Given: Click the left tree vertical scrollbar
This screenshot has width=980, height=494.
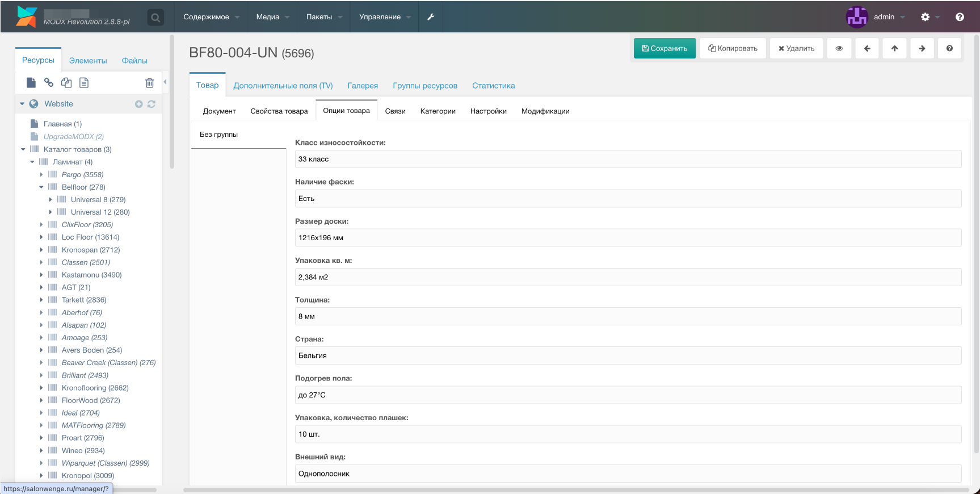Looking at the screenshot, I should [x=172, y=102].
